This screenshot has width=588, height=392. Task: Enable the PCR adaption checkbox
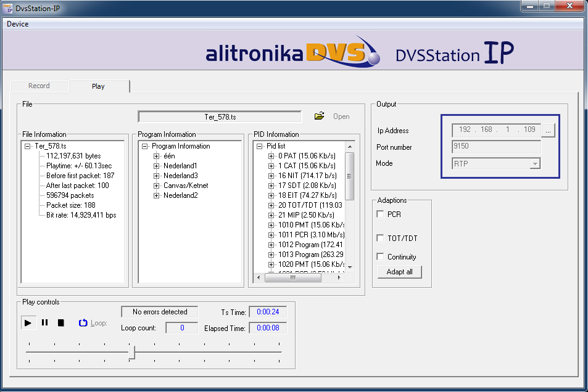pos(381,214)
